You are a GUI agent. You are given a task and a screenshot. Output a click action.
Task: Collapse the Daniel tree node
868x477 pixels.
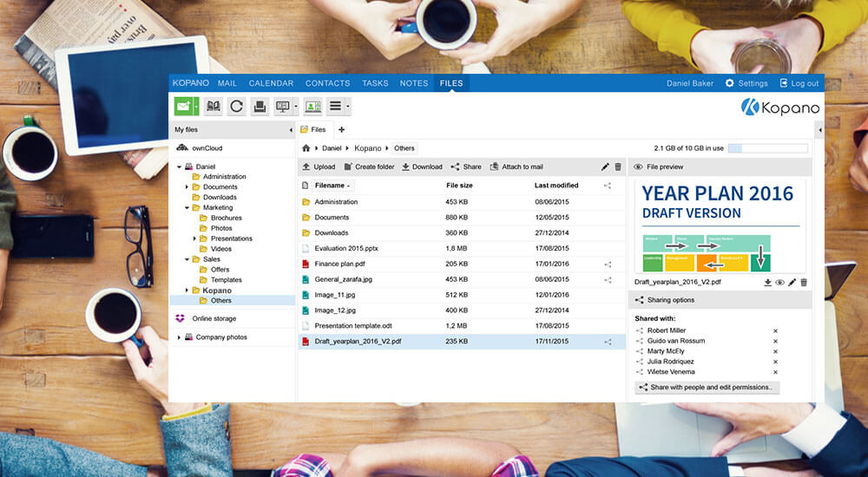tap(180, 167)
